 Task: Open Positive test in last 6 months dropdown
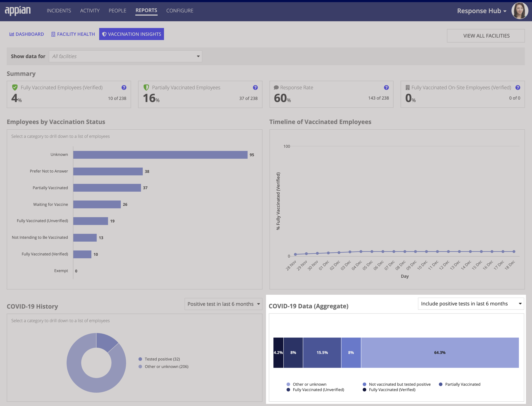tap(223, 304)
